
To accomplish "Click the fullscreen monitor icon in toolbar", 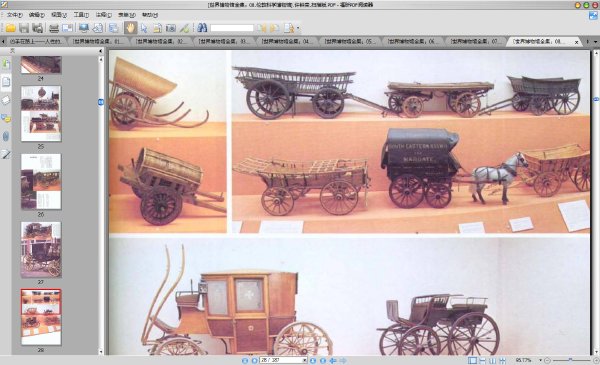I will pos(84,28).
